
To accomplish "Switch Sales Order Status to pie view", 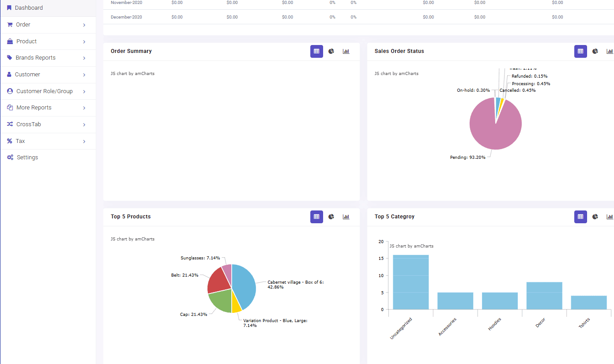I will pos(595,51).
